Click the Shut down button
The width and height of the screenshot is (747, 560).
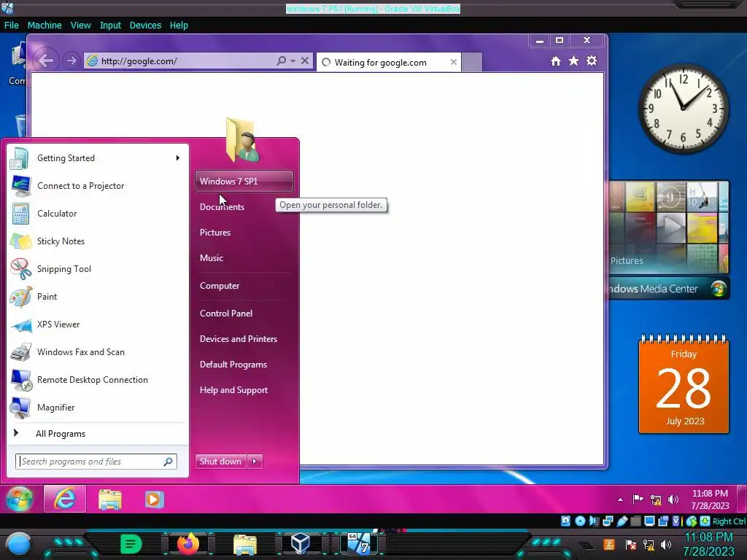click(221, 461)
